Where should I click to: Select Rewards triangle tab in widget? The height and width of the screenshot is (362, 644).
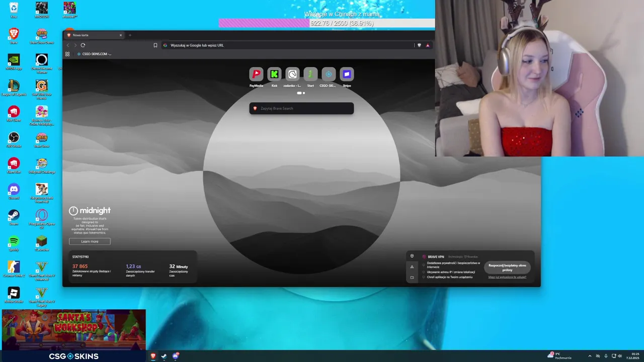[412, 266]
